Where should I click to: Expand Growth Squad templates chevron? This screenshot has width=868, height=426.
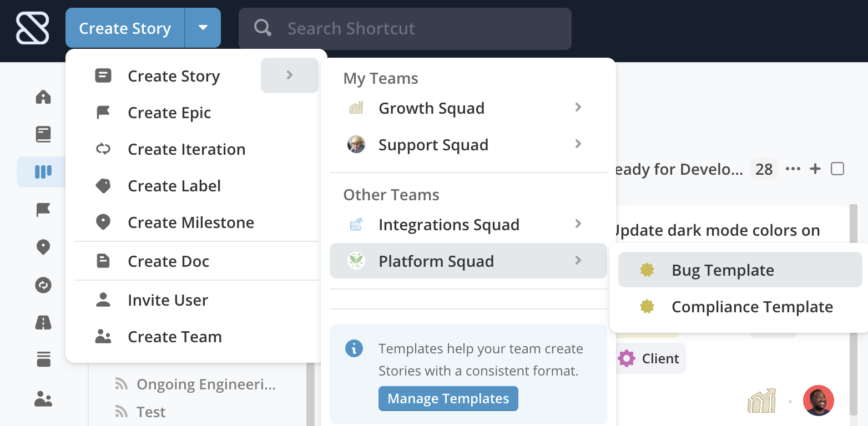coord(578,107)
